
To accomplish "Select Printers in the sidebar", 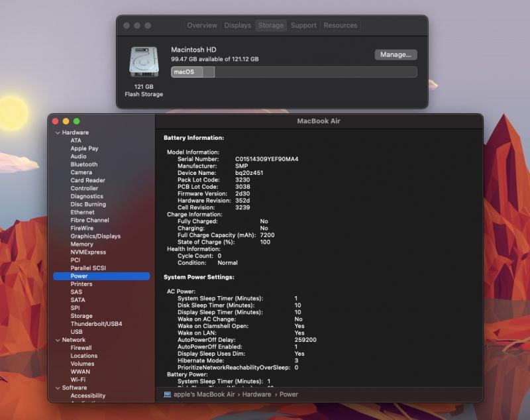I will (x=81, y=284).
